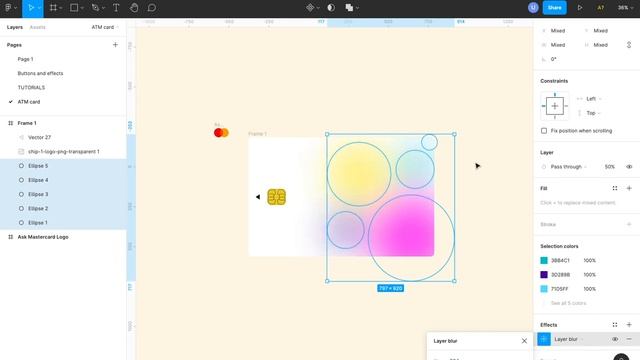Add a stroke with plus icon
Image resolution: width=640 pixels, height=360 pixels.
click(x=629, y=224)
